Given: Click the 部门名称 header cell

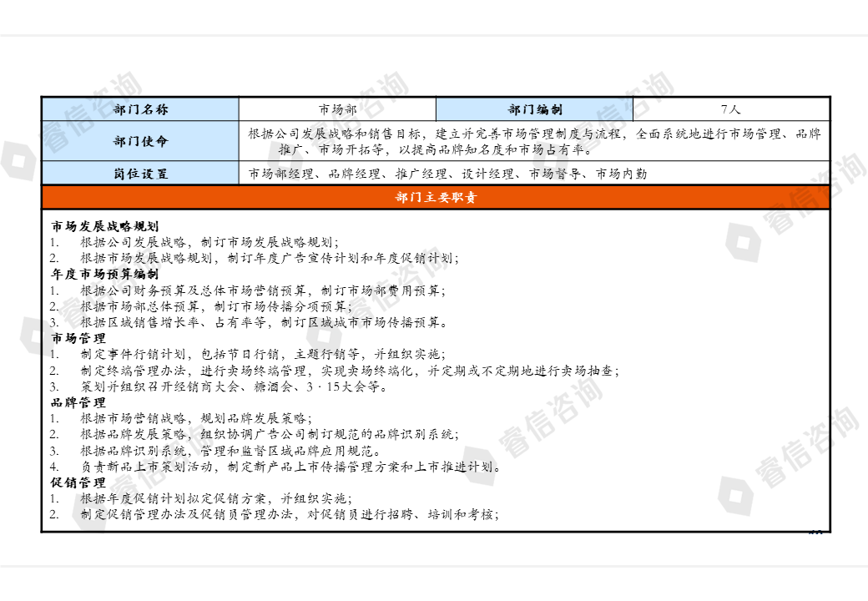Looking at the screenshot, I should 140,109.
